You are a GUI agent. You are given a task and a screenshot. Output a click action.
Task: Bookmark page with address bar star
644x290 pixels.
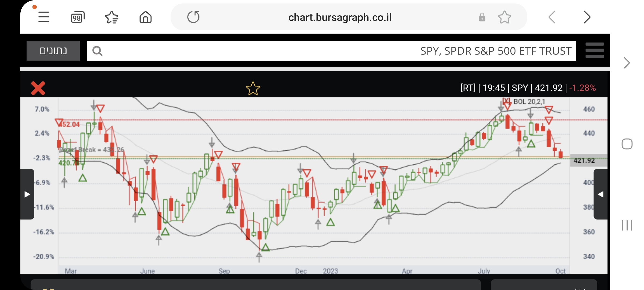(x=504, y=17)
